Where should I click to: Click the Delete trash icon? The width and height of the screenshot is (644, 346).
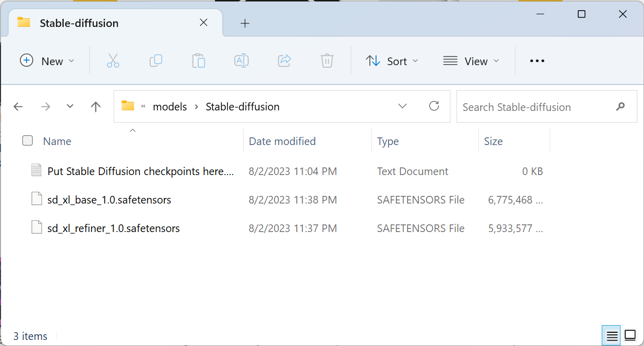(x=327, y=61)
